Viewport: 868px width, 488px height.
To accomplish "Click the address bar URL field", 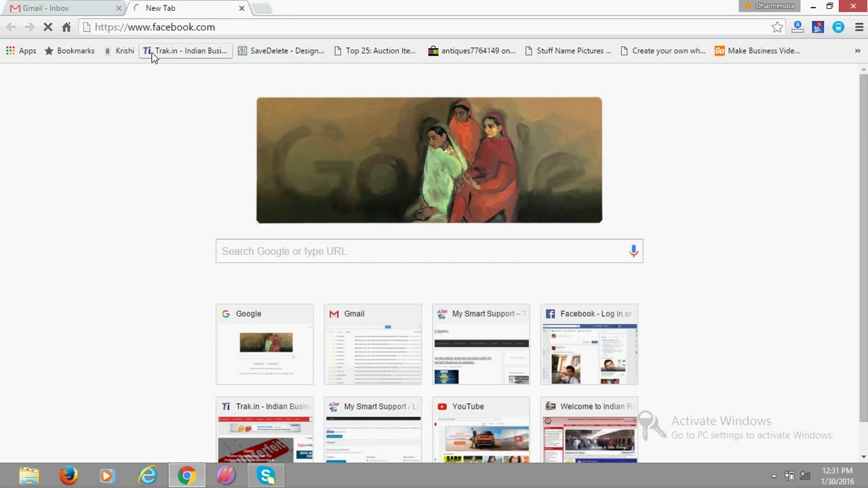I will click(431, 27).
